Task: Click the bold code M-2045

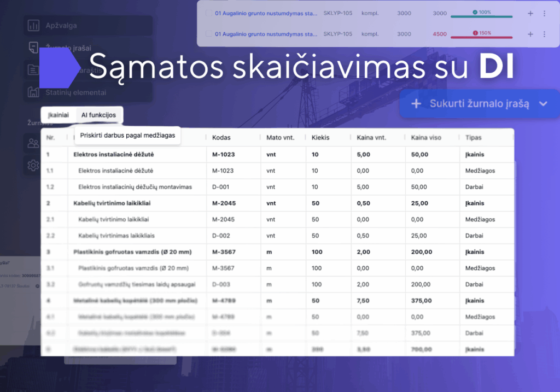Action: (x=224, y=203)
